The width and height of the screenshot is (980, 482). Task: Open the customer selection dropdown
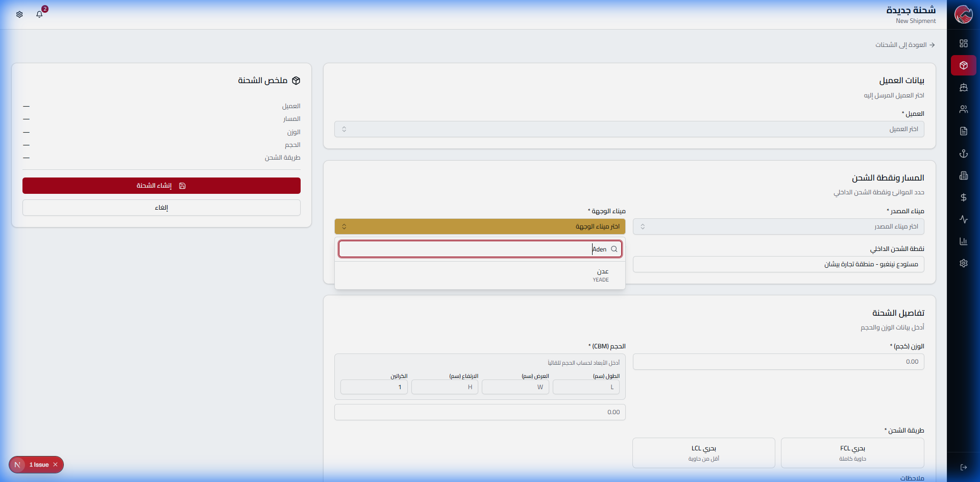coord(629,129)
